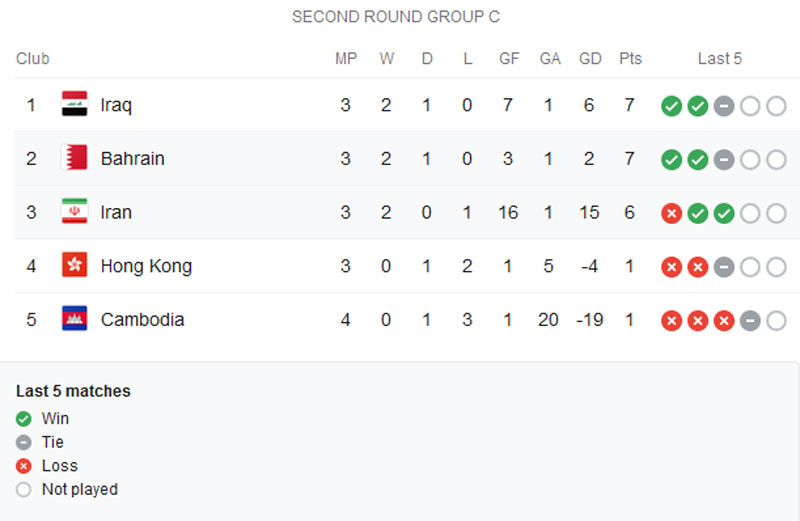Click Iraq's last not-played circle
Screen dimensions: 800x521
[777, 106]
